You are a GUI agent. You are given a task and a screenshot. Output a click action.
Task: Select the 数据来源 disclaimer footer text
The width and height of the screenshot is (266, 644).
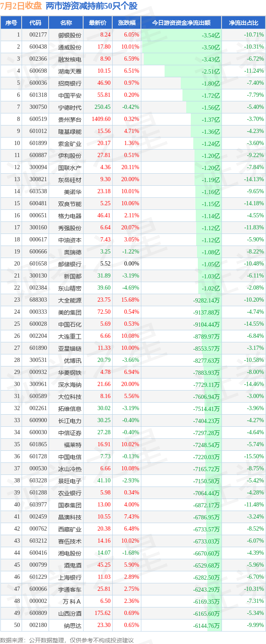pos(67,640)
